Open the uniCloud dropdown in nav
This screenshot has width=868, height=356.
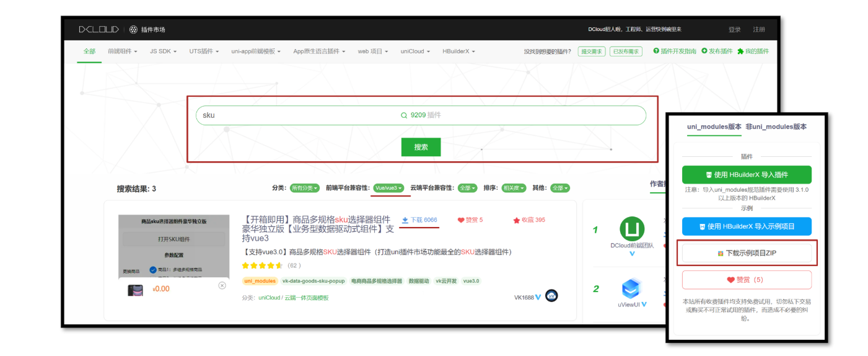415,51
